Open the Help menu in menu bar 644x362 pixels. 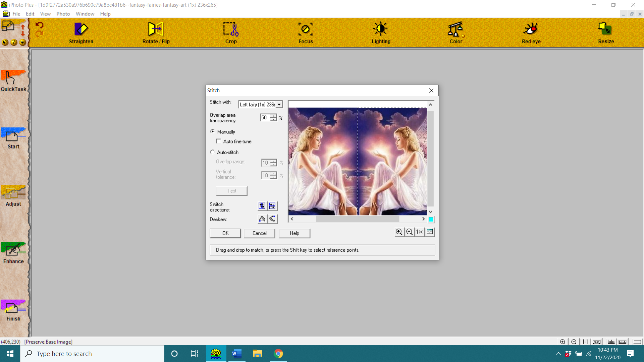point(105,14)
